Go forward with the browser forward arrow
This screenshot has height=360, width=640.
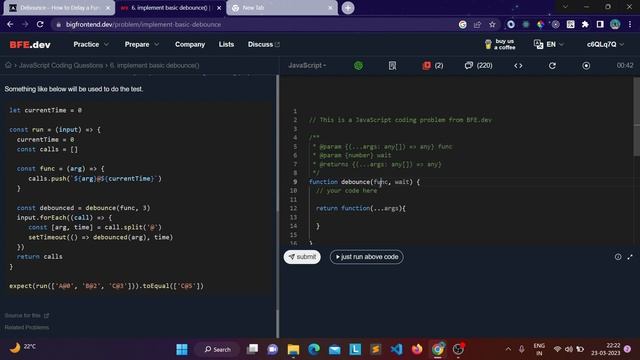(x=25, y=24)
